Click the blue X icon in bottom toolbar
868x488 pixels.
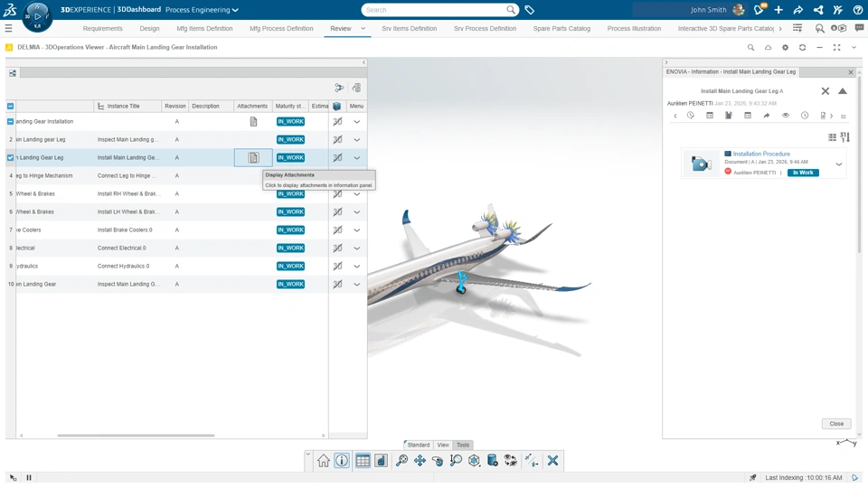pyautogui.click(x=552, y=460)
